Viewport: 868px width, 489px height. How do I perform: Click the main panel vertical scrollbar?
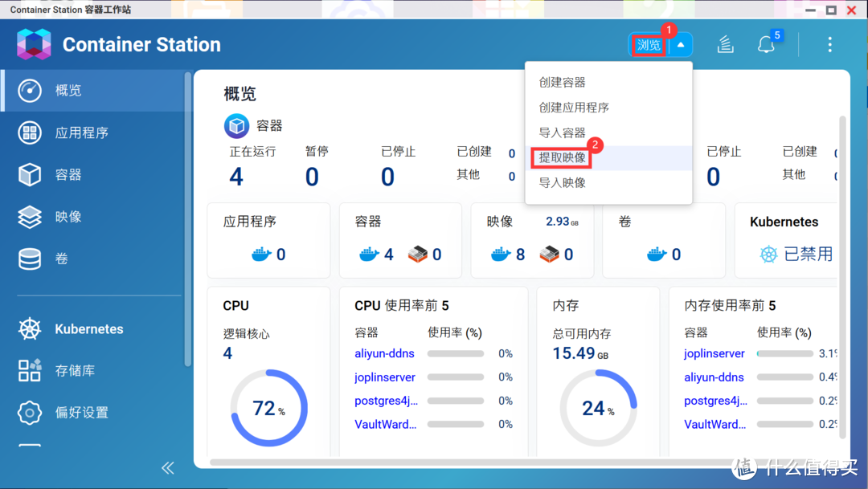[x=842, y=276]
